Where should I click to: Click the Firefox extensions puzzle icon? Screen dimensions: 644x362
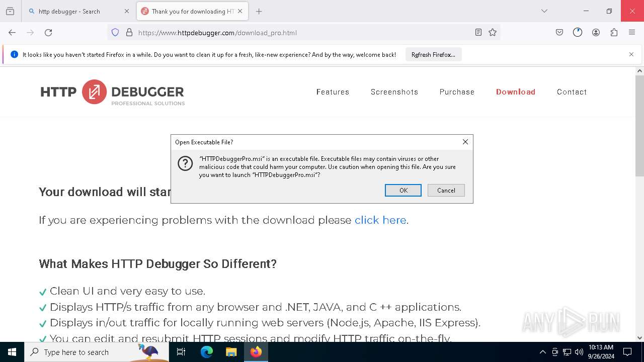pyautogui.click(x=614, y=33)
